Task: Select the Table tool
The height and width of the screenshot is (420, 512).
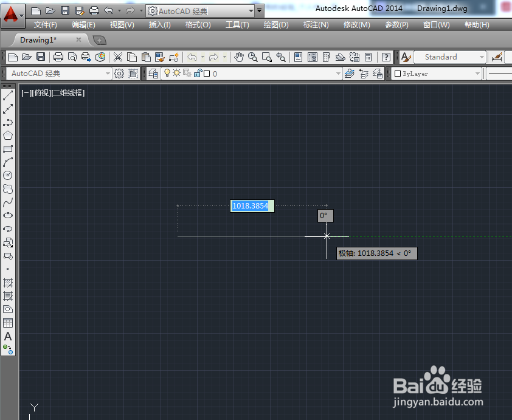Action: point(8,323)
